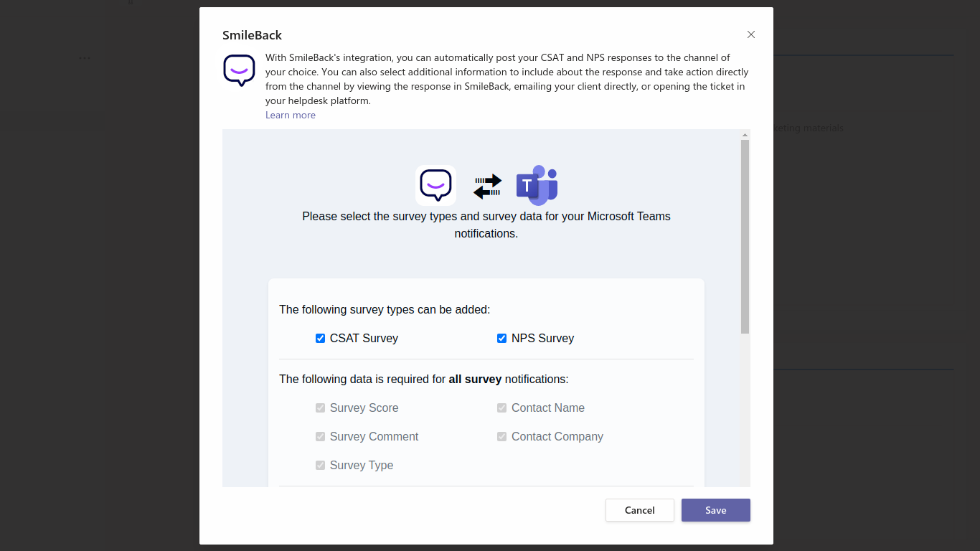Click the SmileBack logo beside the description text
This screenshot has width=980, height=551.
(x=239, y=70)
